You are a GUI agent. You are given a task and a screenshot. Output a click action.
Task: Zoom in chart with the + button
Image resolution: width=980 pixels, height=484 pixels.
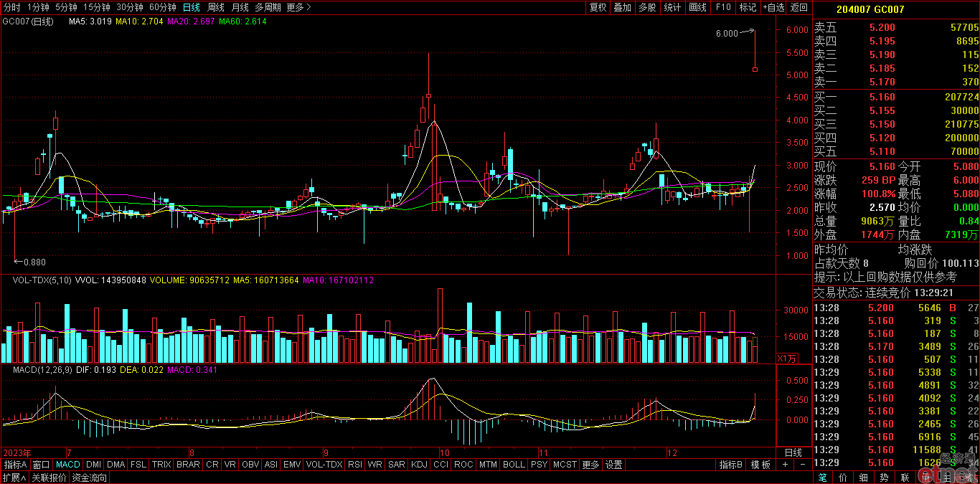(x=785, y=465)
